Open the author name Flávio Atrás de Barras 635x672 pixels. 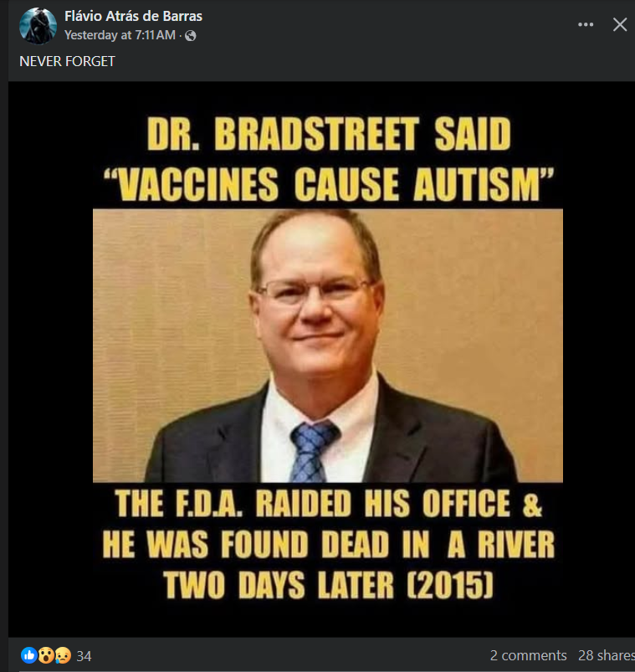(133, 16)
